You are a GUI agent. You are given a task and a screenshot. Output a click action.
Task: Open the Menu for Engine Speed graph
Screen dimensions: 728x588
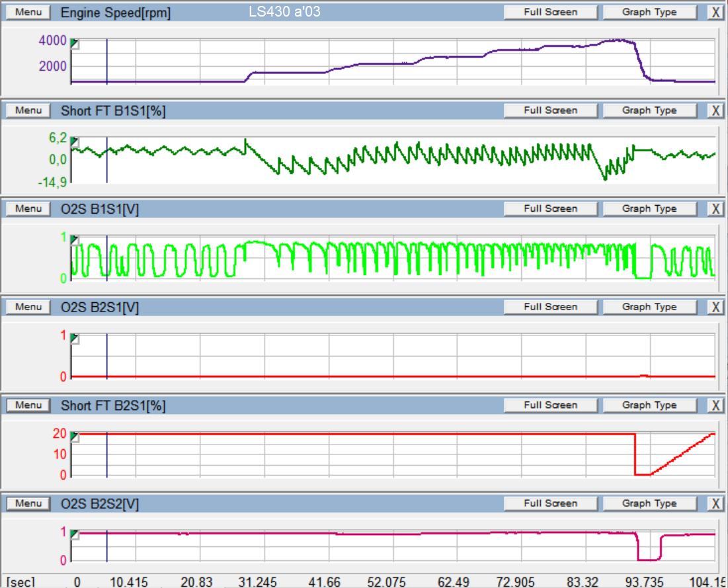28,13
